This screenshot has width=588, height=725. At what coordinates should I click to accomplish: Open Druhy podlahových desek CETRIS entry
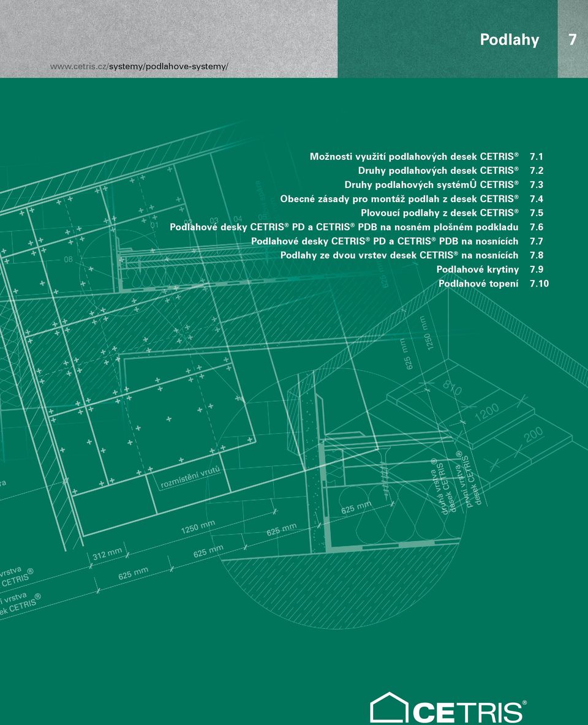[x=438, y=171]
